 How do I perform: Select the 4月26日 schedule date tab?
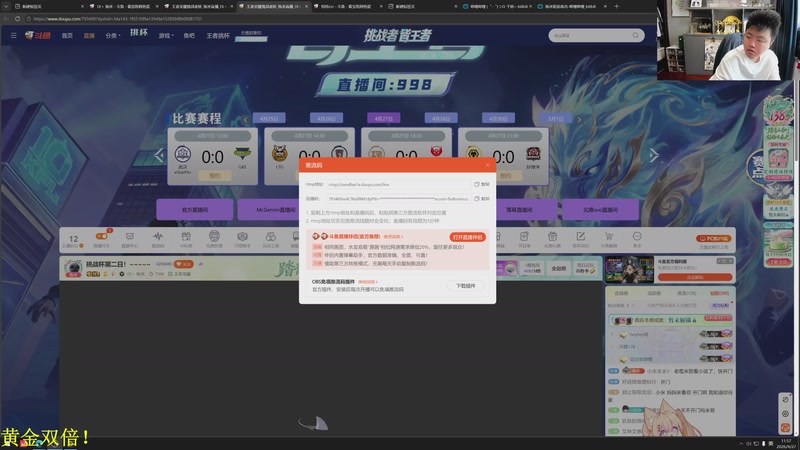point(326,118)
